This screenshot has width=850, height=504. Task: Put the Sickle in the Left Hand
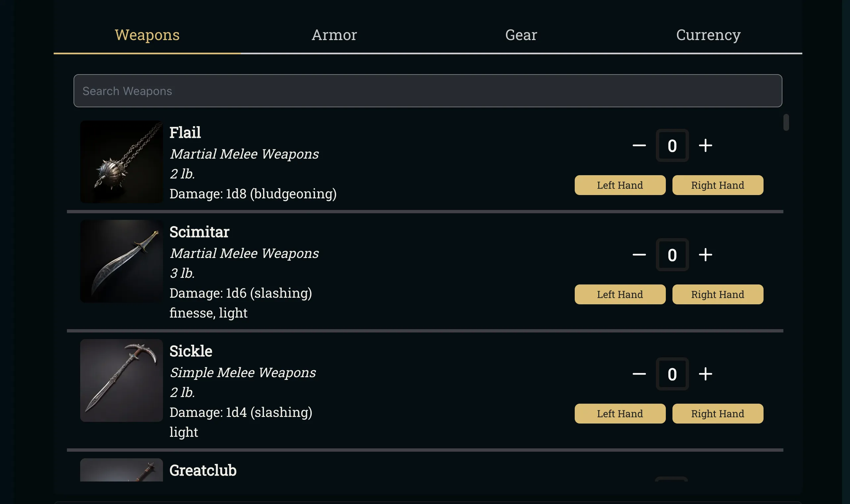tap(620, 414)
